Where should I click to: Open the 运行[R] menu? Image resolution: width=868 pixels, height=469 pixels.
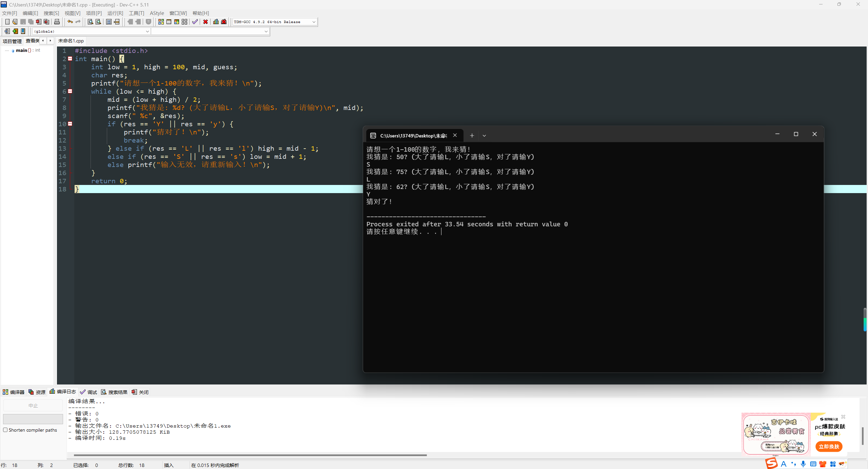pyautogui.click(x=115, y=13)
